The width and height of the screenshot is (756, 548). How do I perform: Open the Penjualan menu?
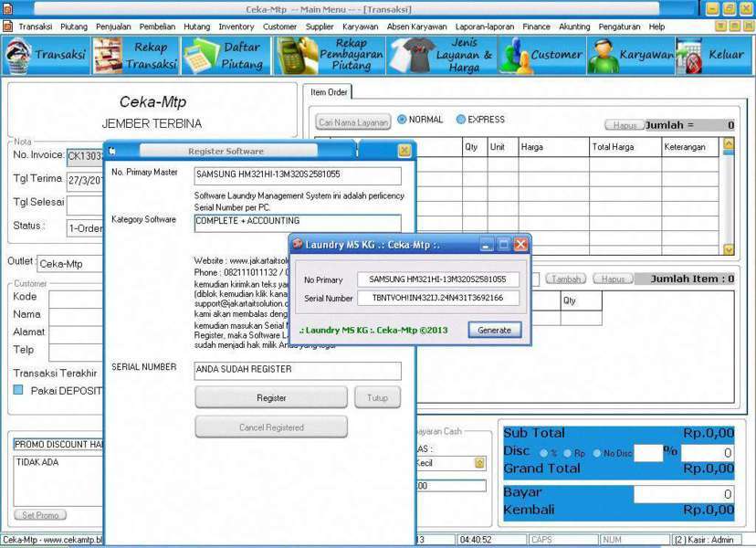tap(113, 26)
